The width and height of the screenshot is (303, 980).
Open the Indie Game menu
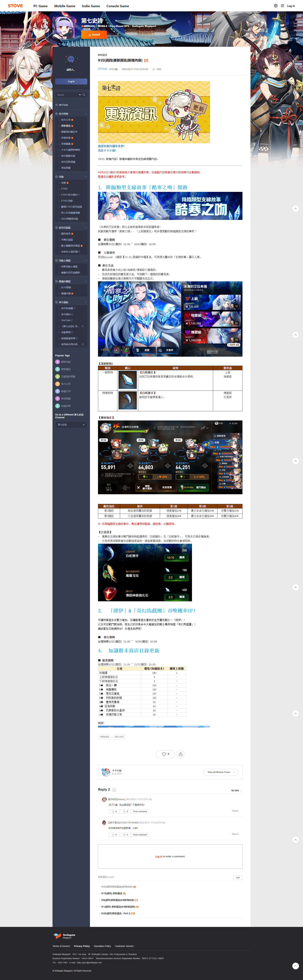click(91, 6)
